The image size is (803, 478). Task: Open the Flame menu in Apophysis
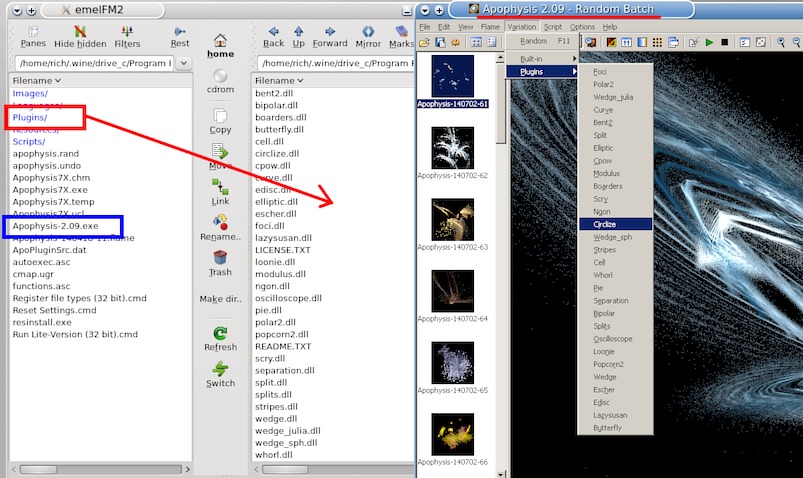[x=490, y=27]
